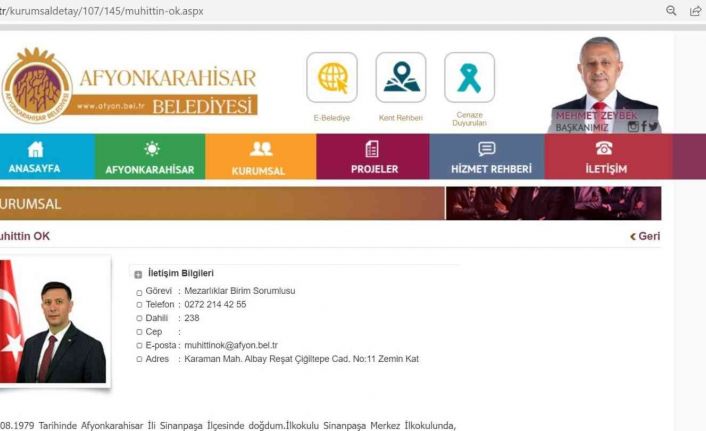Open the Kent Rehberi map pin icon

tap(401, 77)
